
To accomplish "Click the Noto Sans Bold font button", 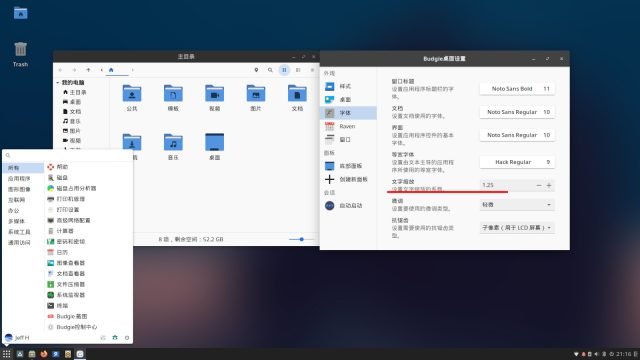I will [517, 89].
